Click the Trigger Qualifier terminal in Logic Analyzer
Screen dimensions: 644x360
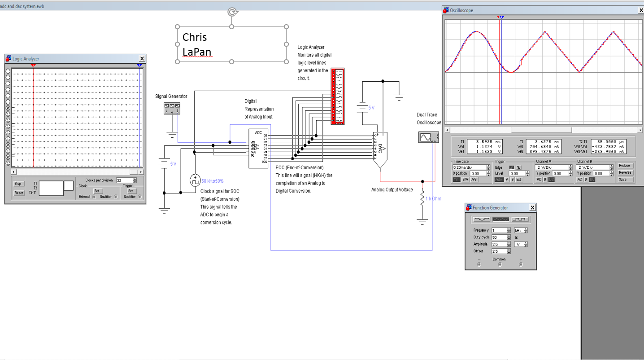(139, 197)
